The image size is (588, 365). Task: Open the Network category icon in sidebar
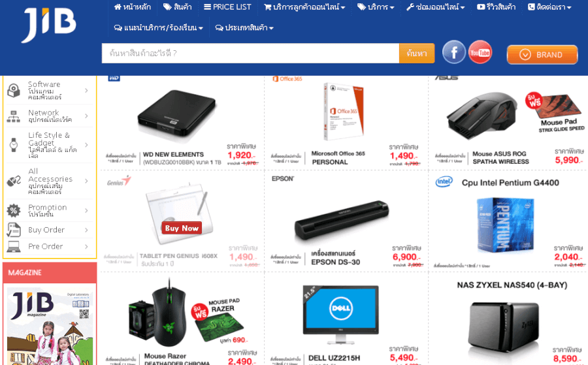[x=14, y=116]
